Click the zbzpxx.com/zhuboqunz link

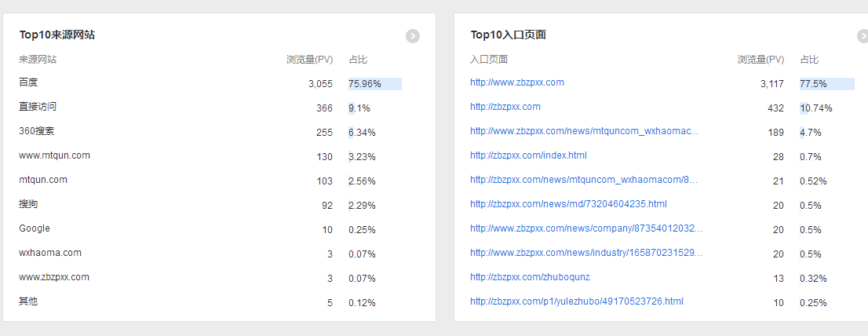coord(529,277)
